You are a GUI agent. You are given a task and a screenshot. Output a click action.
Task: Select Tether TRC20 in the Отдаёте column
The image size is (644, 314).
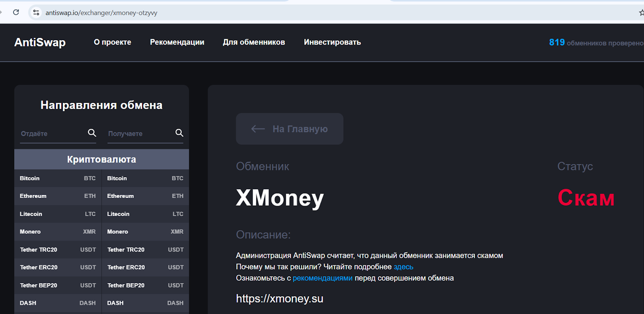click(x=58, y=250)
